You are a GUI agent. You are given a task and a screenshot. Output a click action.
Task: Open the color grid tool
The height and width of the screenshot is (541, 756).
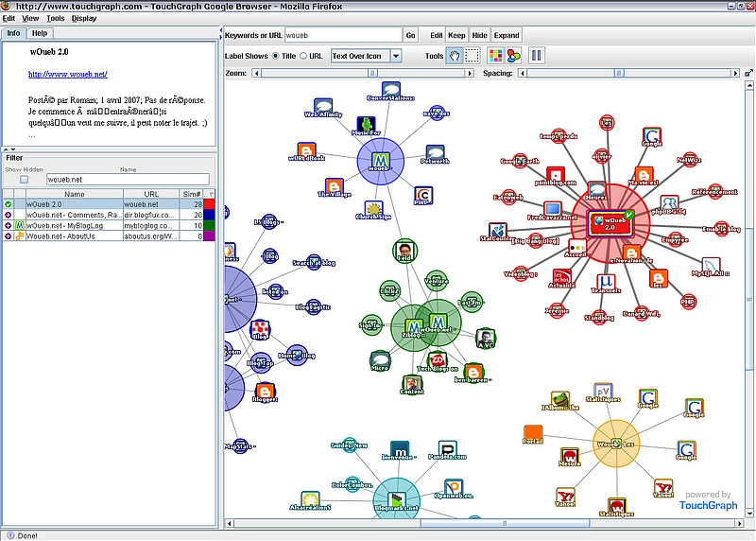[495, 56]
